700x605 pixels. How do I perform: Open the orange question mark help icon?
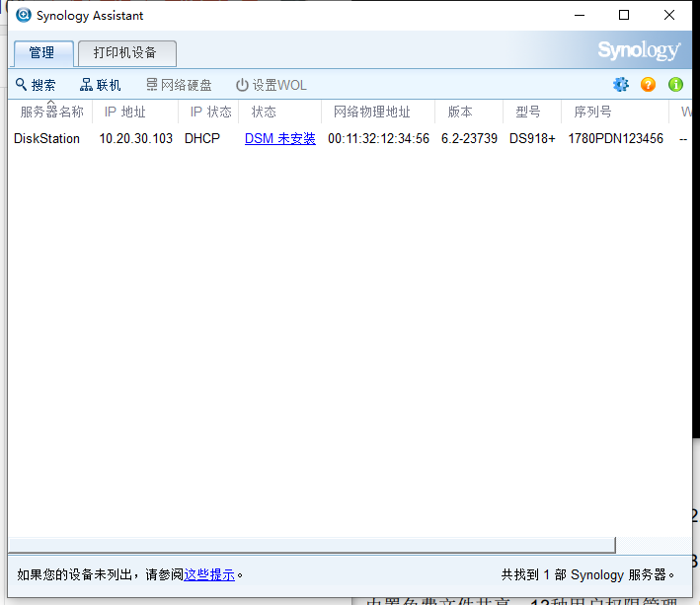point(648,84)
